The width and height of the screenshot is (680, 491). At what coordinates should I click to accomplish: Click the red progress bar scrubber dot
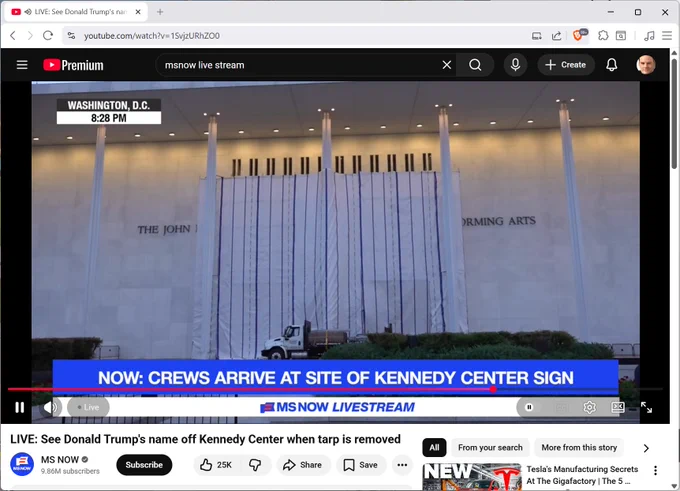[493, 390]
